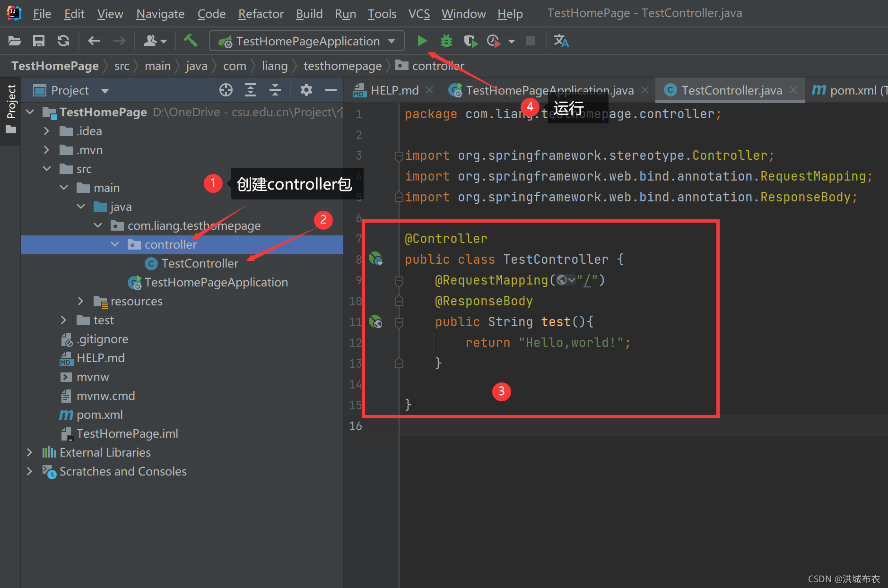Expand the resources folder

point(81,301)
